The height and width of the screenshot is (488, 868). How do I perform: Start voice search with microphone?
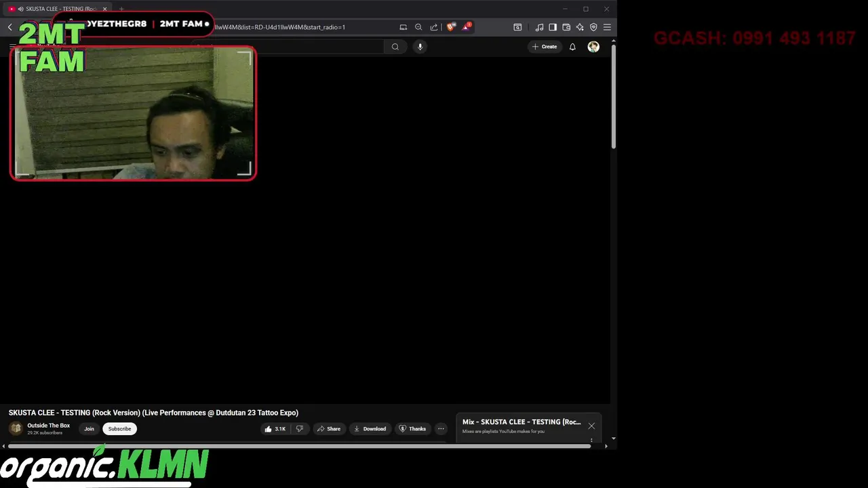[x=420, y=47]
